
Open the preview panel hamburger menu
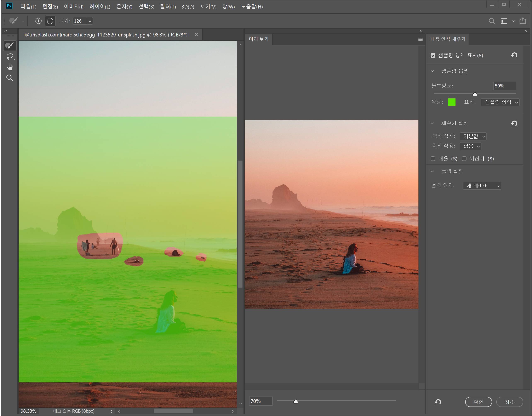[x=421, y=39]
